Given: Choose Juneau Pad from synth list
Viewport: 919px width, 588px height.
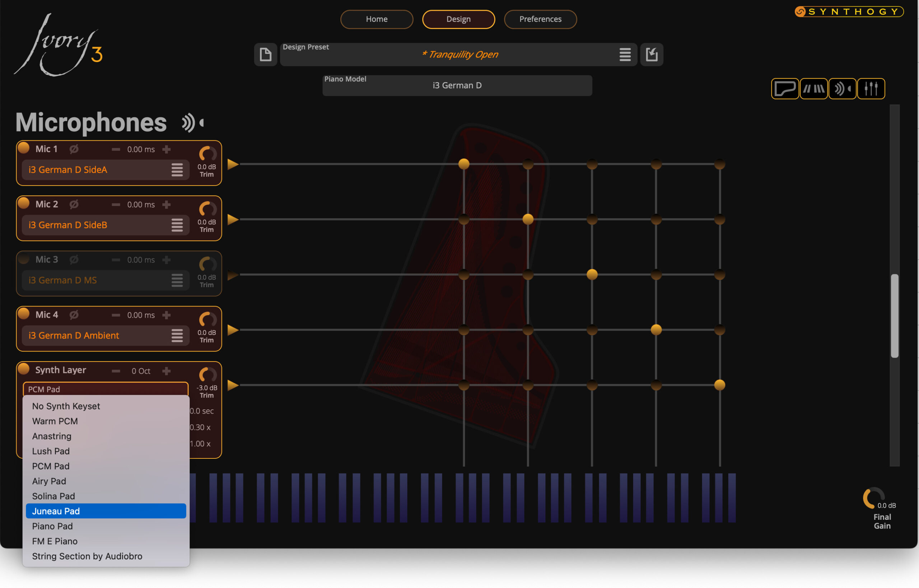Looking at the screenshot, I should click(106, 511).
